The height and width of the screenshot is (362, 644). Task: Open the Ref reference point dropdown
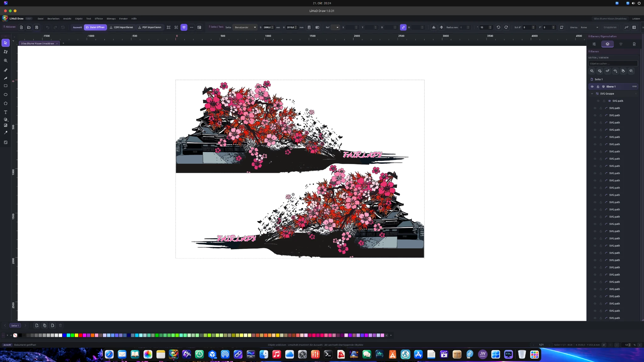[336, 27]
